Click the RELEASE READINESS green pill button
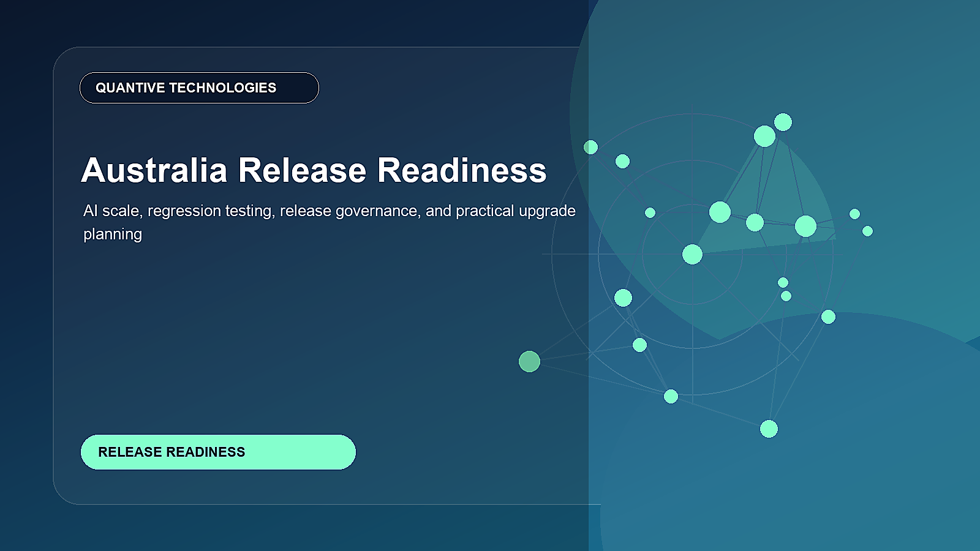The image size is (980, 551). tap(218, 452)
